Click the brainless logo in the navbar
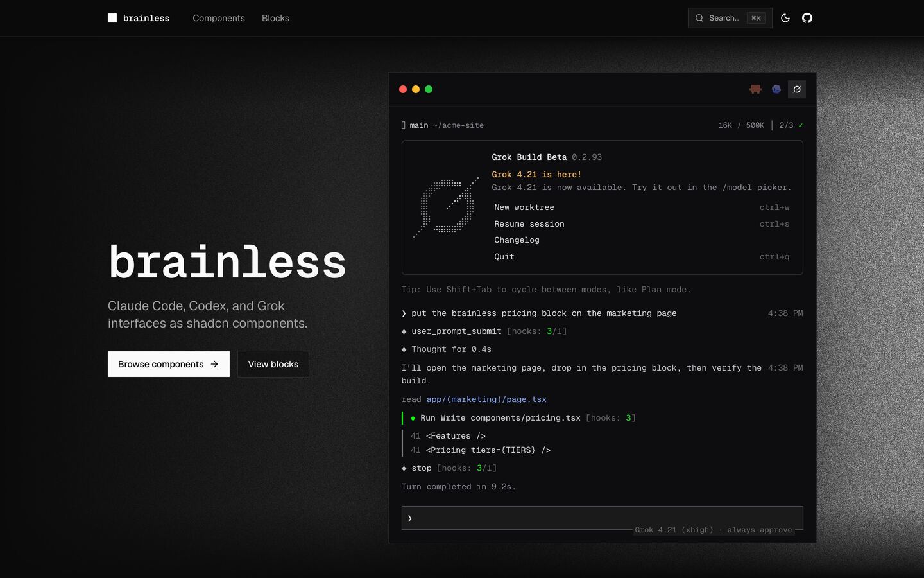Image resolution: width=924 pixels, height=578 pixels. [139, 18]
